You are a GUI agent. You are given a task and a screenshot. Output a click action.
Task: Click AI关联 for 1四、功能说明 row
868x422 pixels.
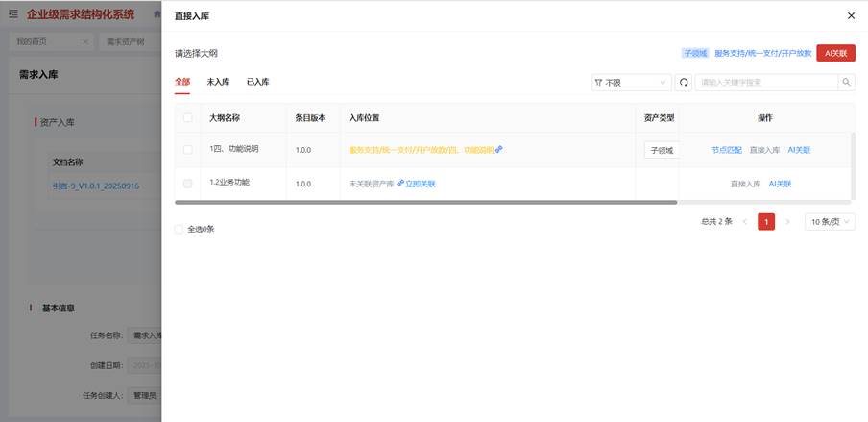pos(799,150)
